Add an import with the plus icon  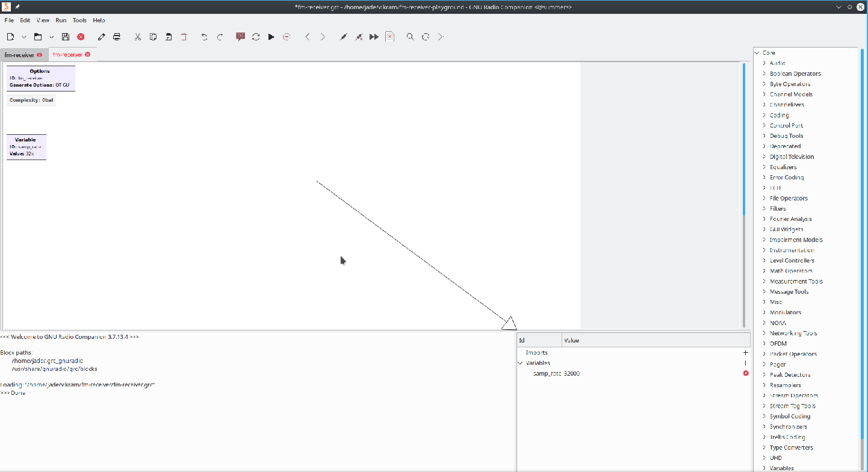[x=746, y=353]
